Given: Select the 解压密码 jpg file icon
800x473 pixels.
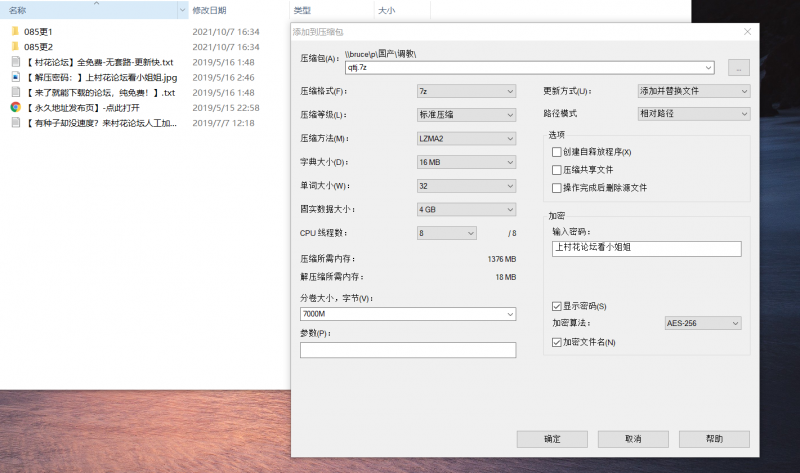Looking at the screenshot, I should click(x=15, y=76).
